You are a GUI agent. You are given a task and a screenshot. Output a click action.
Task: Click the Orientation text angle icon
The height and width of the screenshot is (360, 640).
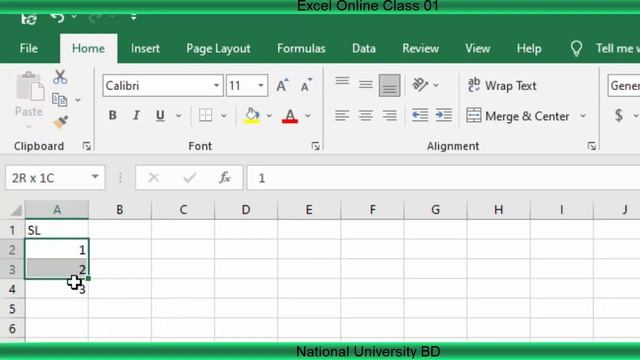(x=420, y=84)
